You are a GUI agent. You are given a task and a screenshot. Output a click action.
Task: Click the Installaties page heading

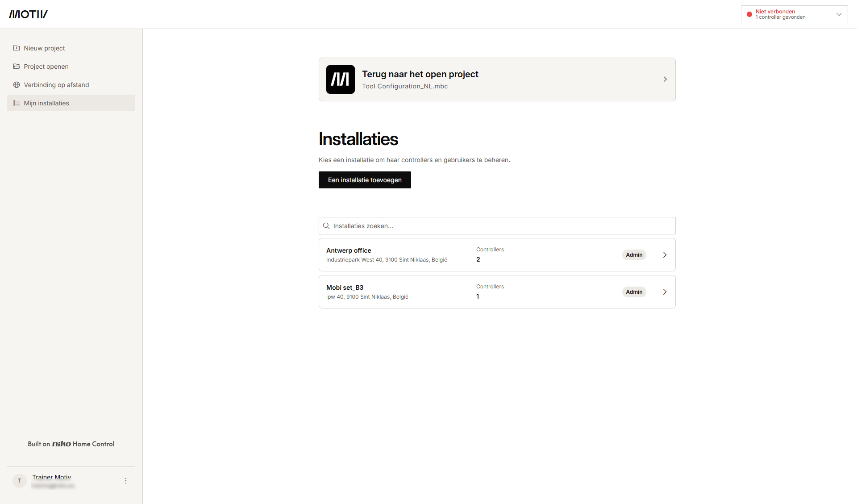coord(358,139)
